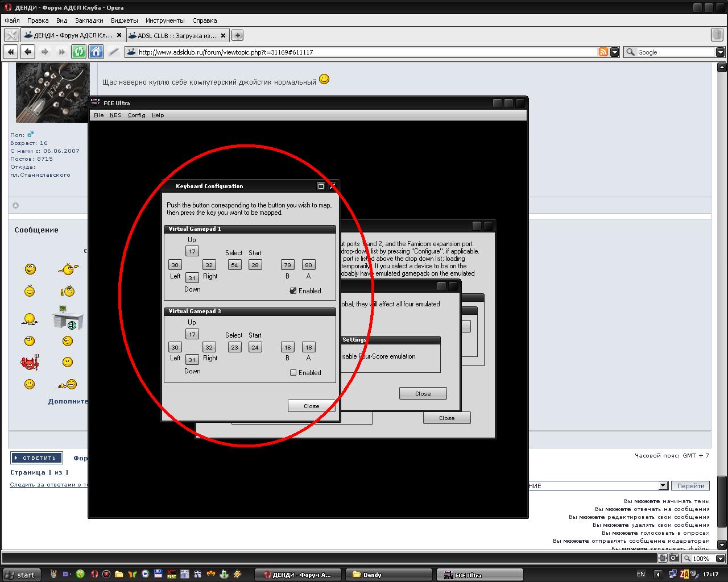
Task: Remap Gamepad 1 Select button 54
Action: [234, 265]
